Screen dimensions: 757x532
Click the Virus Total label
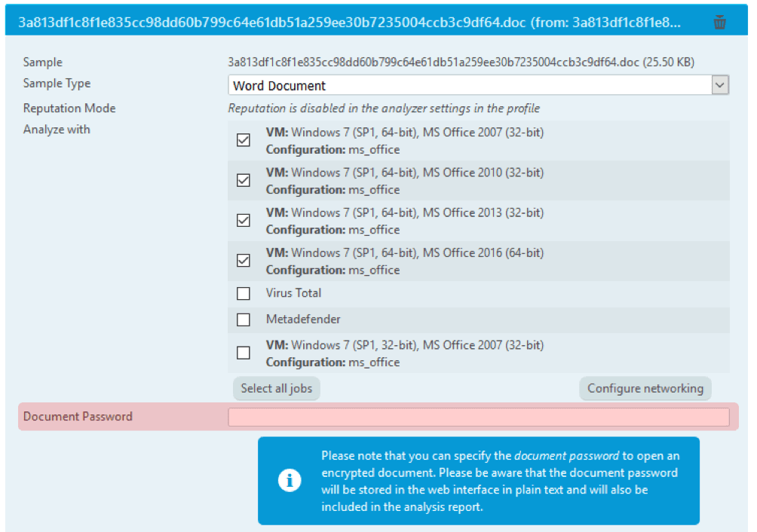(x=293, y=293)
